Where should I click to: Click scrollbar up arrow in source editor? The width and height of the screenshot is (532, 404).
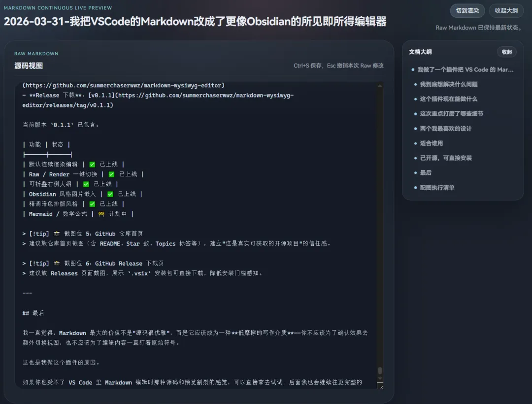pyautogui.click(x=380, y=86)
